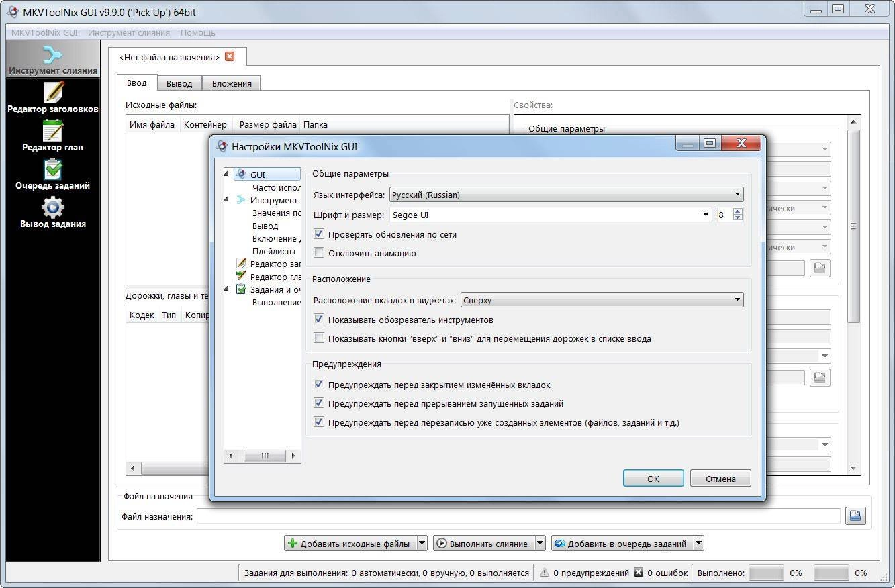Open Язык интерфейса dropdown
This screenshot has height=588, width=895.
566,195
